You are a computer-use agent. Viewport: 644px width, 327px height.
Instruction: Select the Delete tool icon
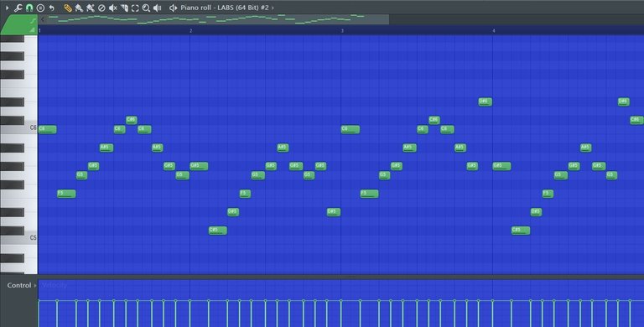101,8
